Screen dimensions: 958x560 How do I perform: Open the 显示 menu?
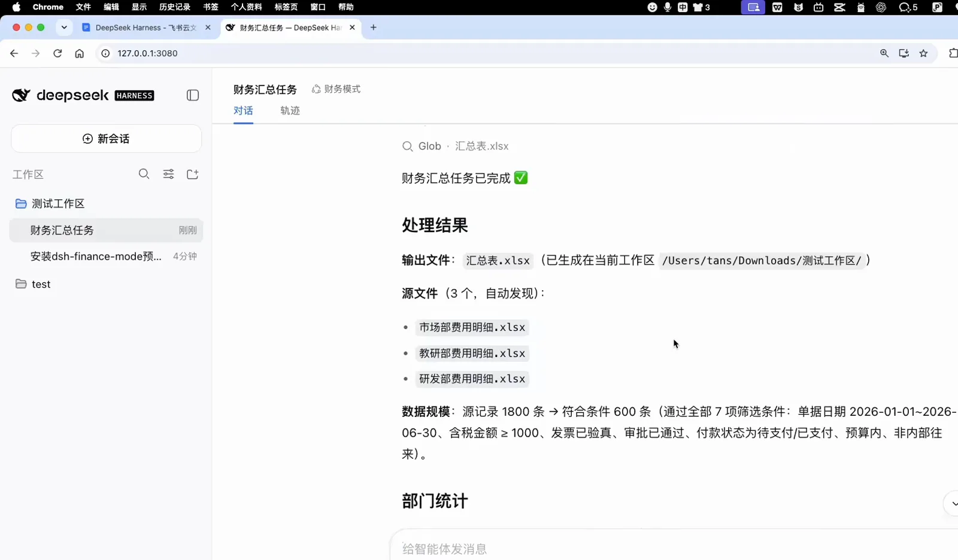140,7
